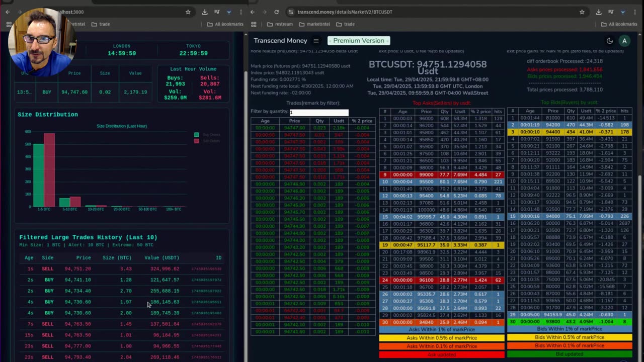Viewport: 644px width, 362px height.
Task: Go back in the transcend.money browser window
Action: pyautogui.click(x=253, y=12)
